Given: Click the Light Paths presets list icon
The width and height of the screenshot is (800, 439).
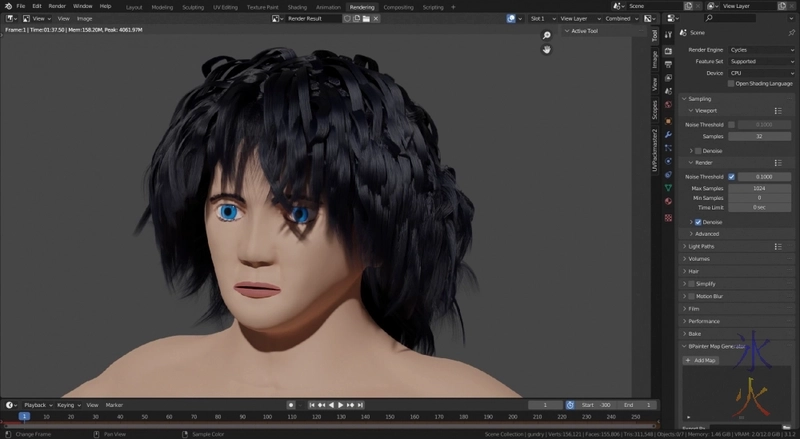Looking at the screenshot, I should 778,247.
